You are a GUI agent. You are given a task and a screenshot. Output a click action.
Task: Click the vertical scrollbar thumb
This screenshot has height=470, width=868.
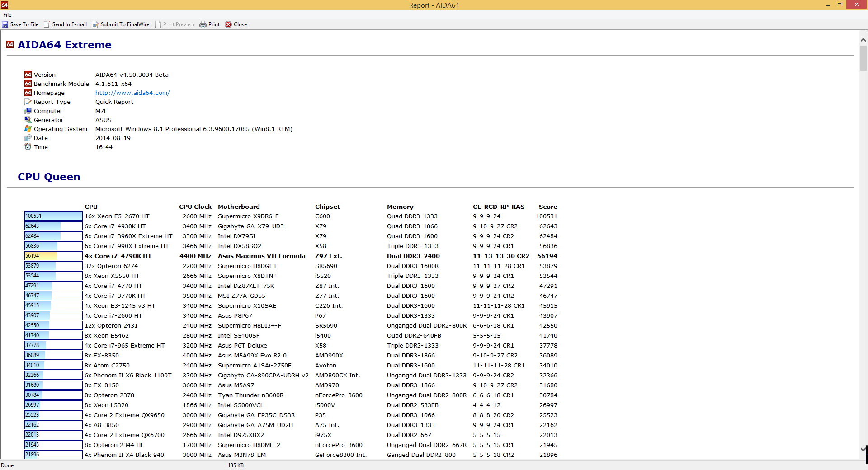(x=863, y=58)
